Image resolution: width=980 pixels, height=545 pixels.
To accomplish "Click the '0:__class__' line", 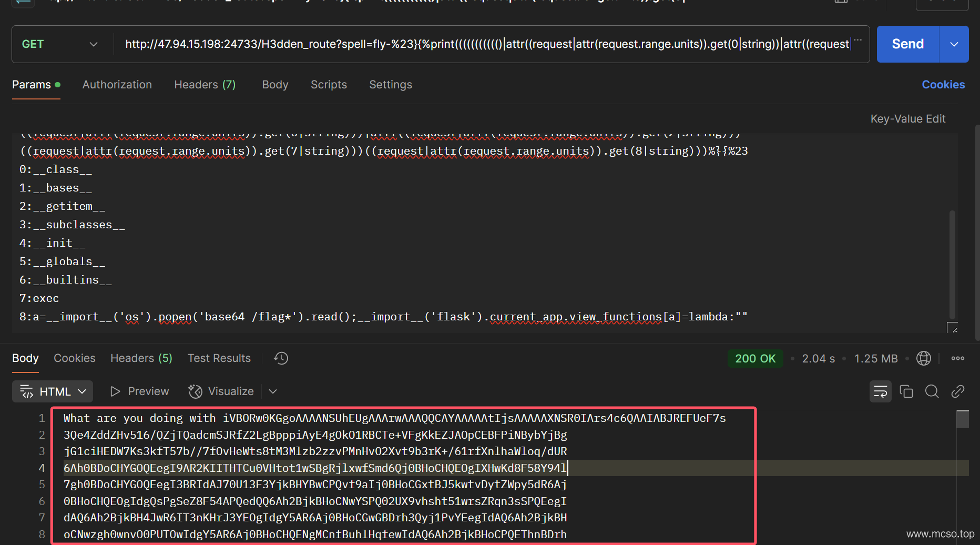I will 56,169.
